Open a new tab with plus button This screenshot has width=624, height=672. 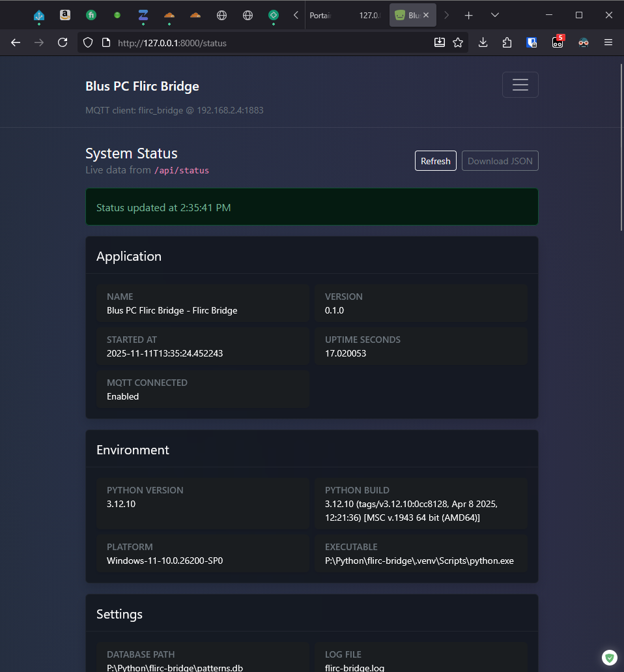(x=468, y=16)
